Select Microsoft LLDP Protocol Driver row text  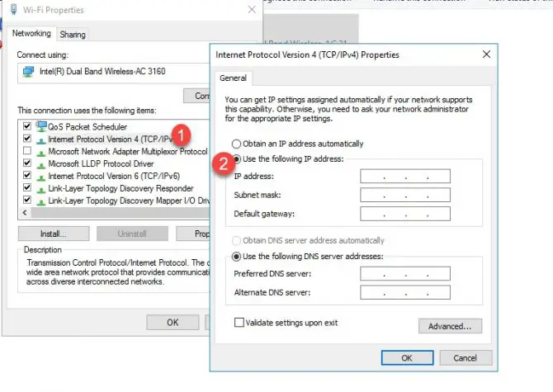point(101,164)
